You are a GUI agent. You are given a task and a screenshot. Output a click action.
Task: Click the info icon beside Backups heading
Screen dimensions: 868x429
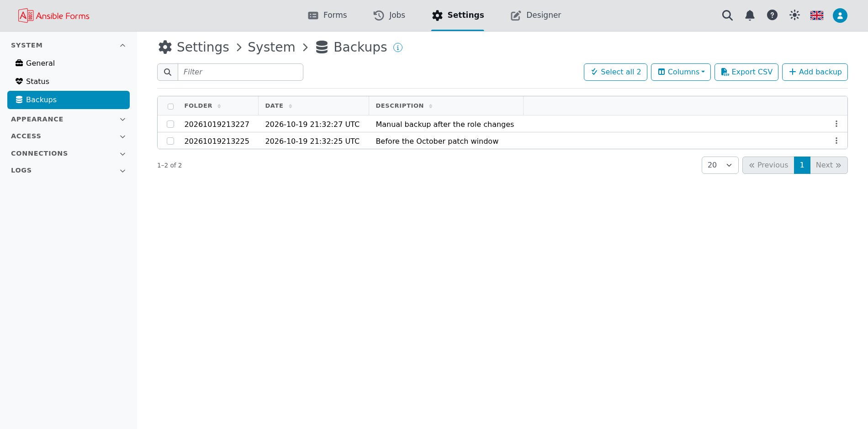(x=398, y=47)
